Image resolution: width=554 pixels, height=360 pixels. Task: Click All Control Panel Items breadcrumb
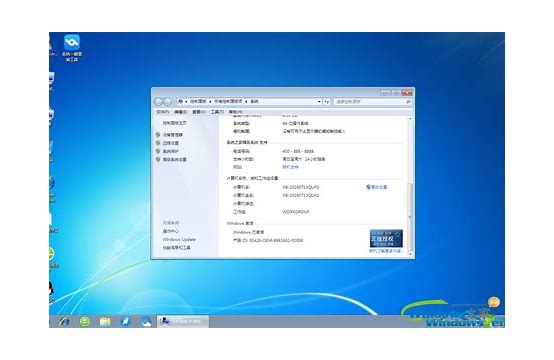(x=228, y=101)
